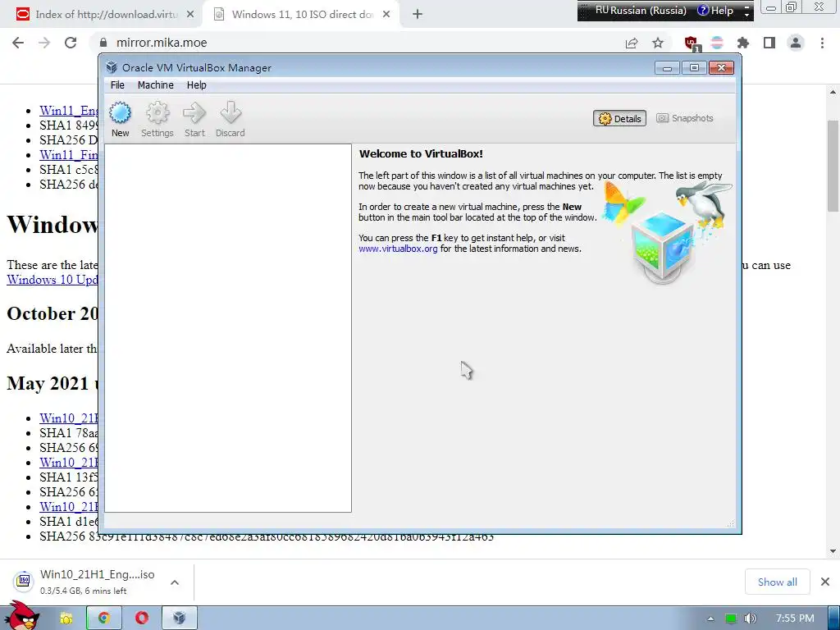
Task: Click scrollbar down arrow of the page
Action: 833,550
